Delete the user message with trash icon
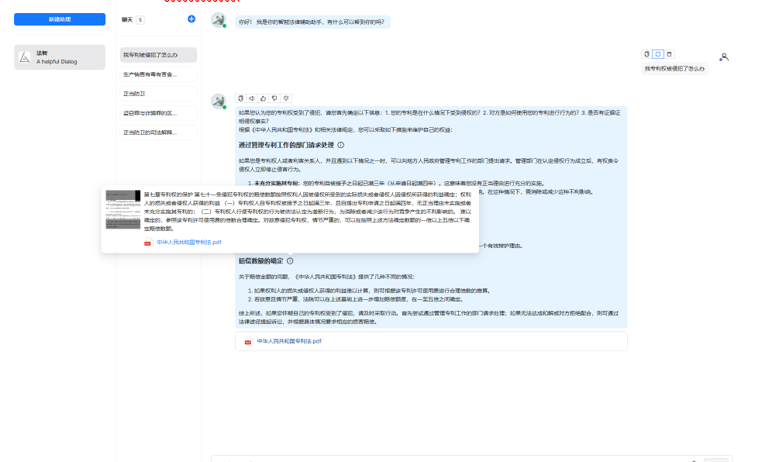Image resolution: width=776 pixels, height=462 pixels. pos(670,54)
